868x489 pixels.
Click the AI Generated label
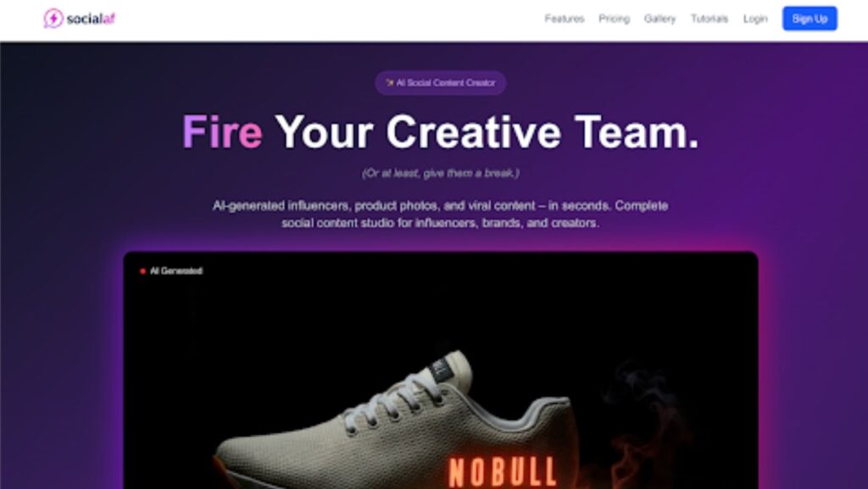pyautogui.click(x=176, y=271)
